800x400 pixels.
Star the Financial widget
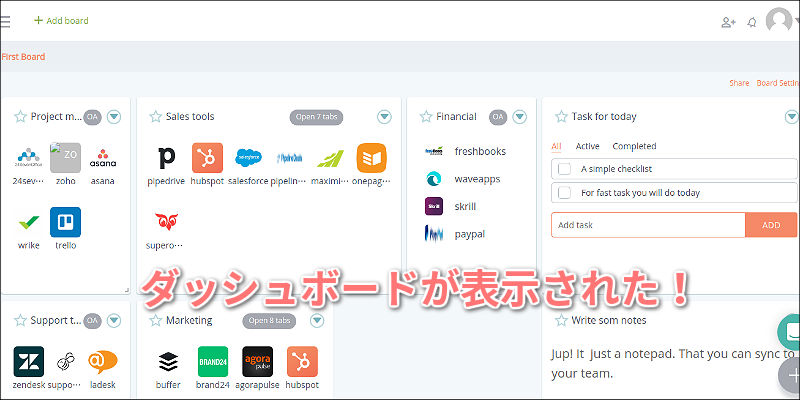(x=426, y=117)
